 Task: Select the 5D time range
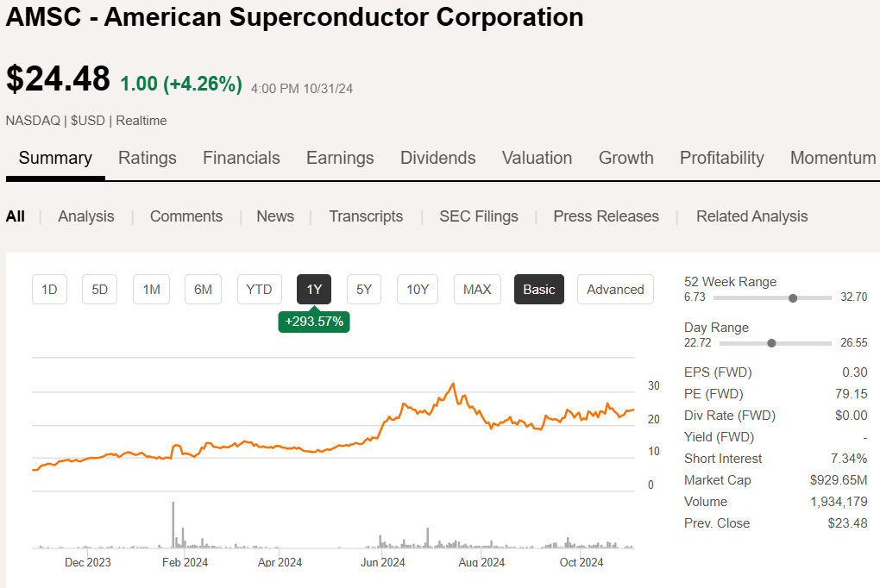99,289
